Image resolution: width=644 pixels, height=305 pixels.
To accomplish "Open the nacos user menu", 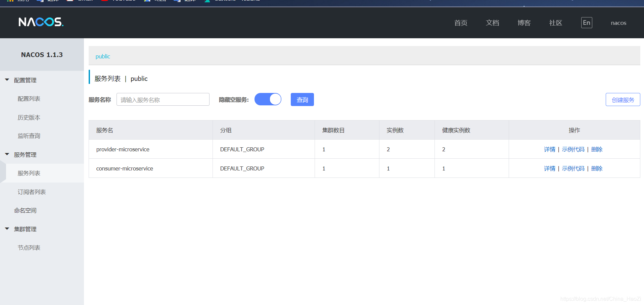I will point(618,23).
